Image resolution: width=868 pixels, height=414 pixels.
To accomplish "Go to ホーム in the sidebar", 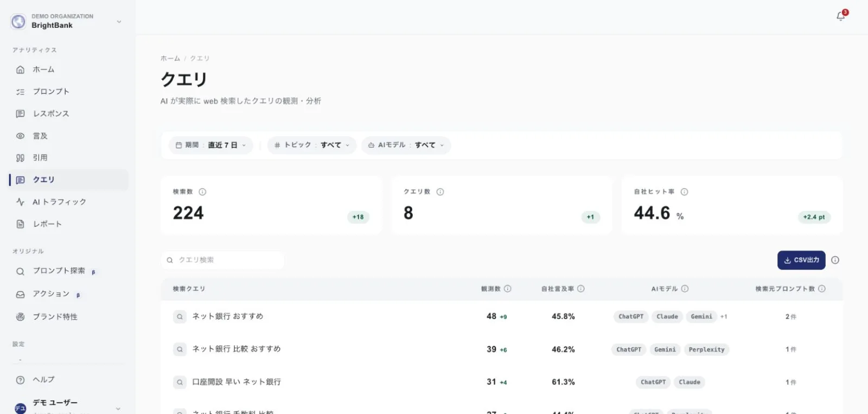I will coord(69,69).
